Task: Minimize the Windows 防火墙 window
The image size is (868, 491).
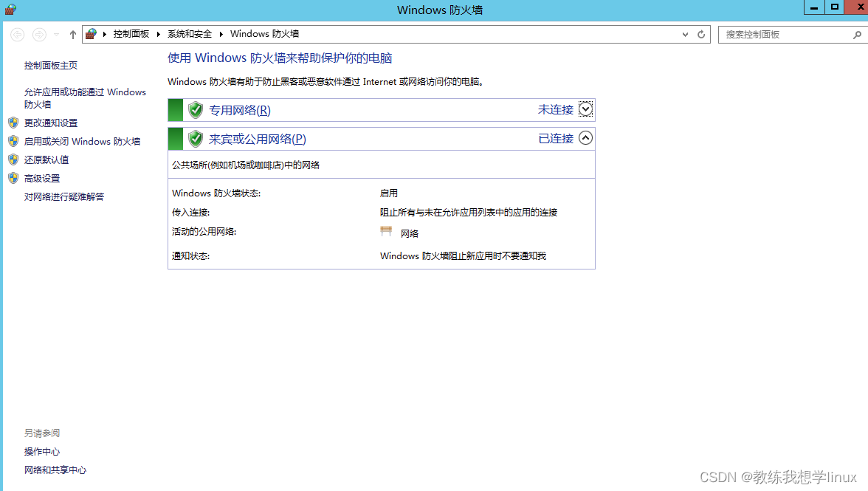Action: click(813, 7)
